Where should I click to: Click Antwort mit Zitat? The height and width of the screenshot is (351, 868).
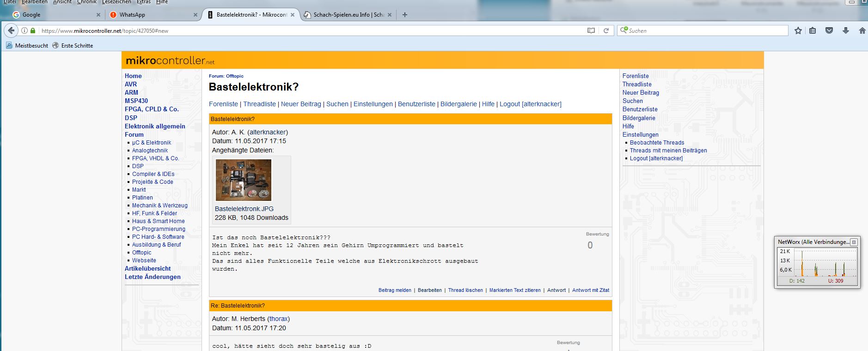tap(591, 290)
